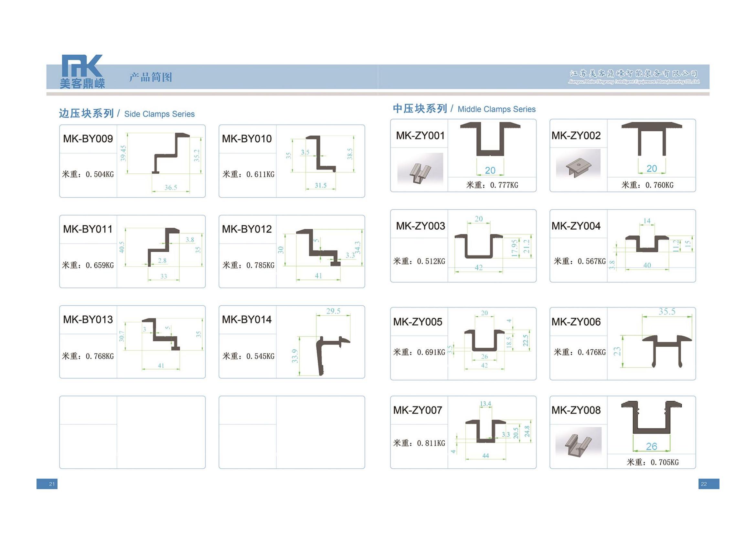This screenshot has width=756, height=535.
Task: Click page number 22 box
Action: 708,484
